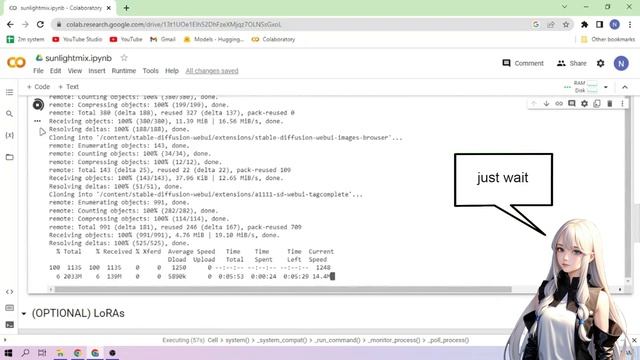This screenshot has width=640, height=360.
Task: Select the sunlightmix.ipynb browser tab
Action: 60,8
